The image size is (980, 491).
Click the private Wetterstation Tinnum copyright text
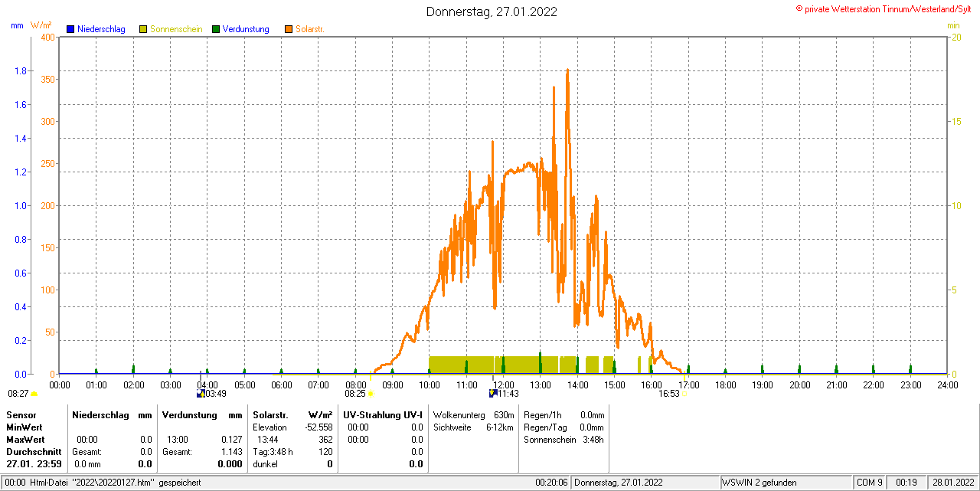(883, 8)
